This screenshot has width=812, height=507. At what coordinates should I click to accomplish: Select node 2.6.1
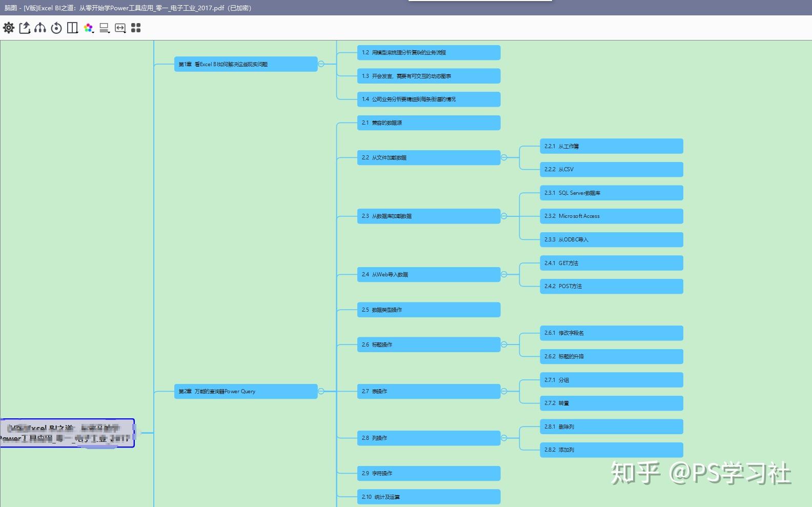612,333
